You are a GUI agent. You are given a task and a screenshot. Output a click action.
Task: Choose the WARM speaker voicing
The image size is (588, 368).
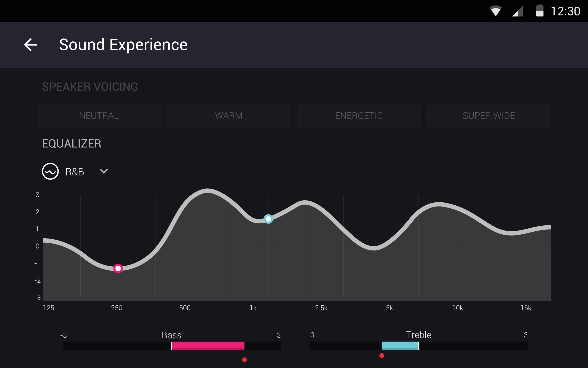(x=229, y=116)
